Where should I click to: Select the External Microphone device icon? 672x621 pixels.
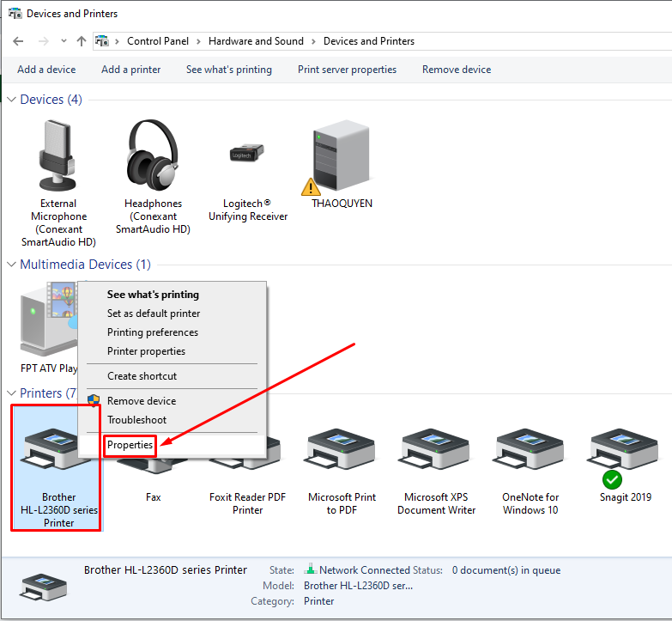[58, 156]
